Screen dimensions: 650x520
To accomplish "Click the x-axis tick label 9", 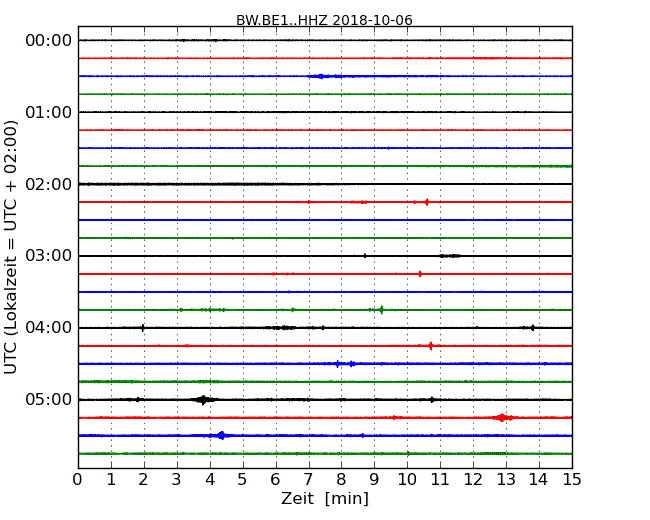I will coord(374,479).
